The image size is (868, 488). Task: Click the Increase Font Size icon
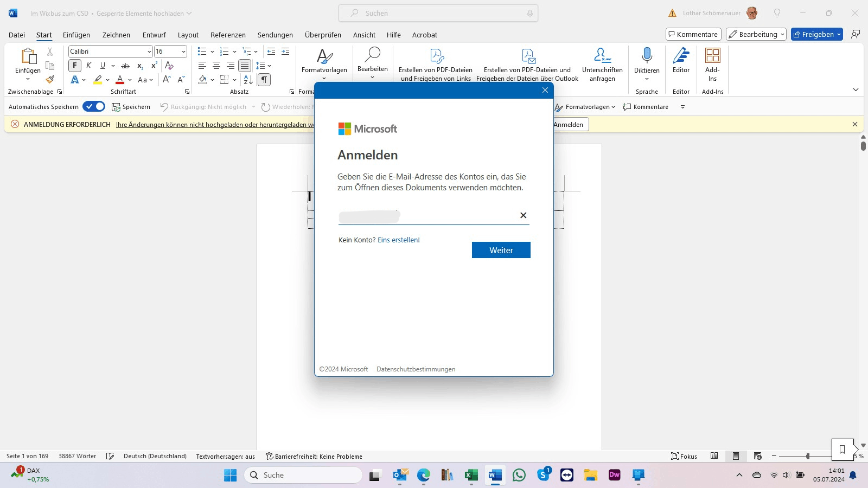[167, 80]
